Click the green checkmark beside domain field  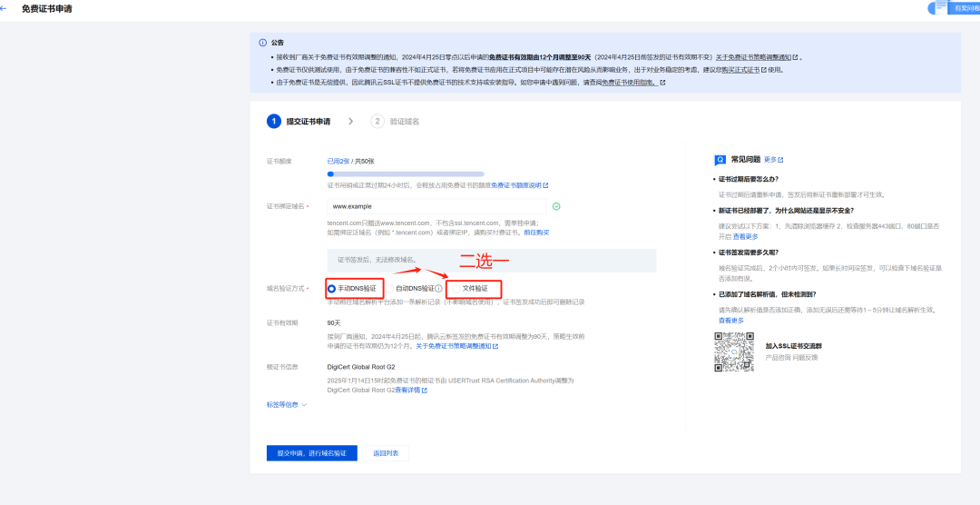(x=556, y=206)
